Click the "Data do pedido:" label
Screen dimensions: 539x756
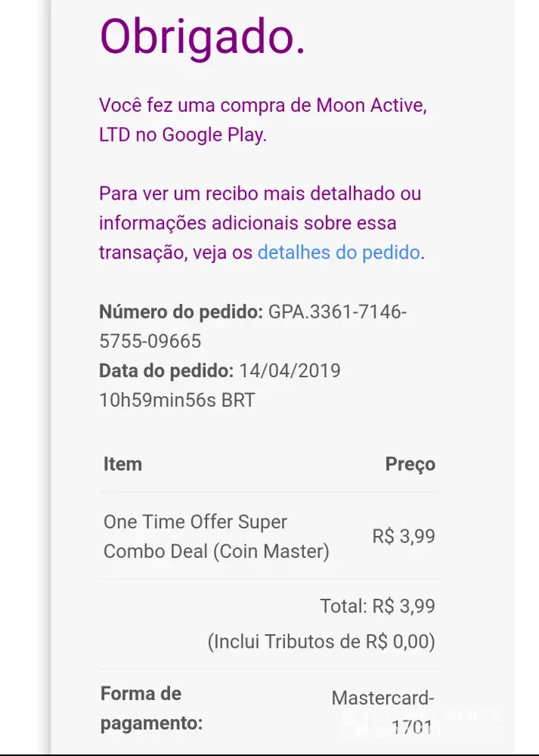tap(166, 370)
